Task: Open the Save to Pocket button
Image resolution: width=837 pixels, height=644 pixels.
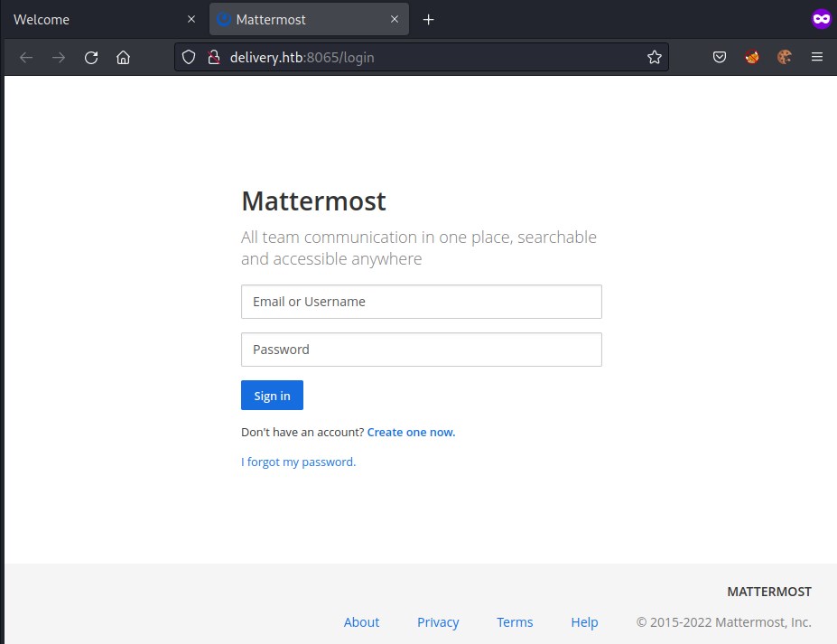Action: coord(720,58)
